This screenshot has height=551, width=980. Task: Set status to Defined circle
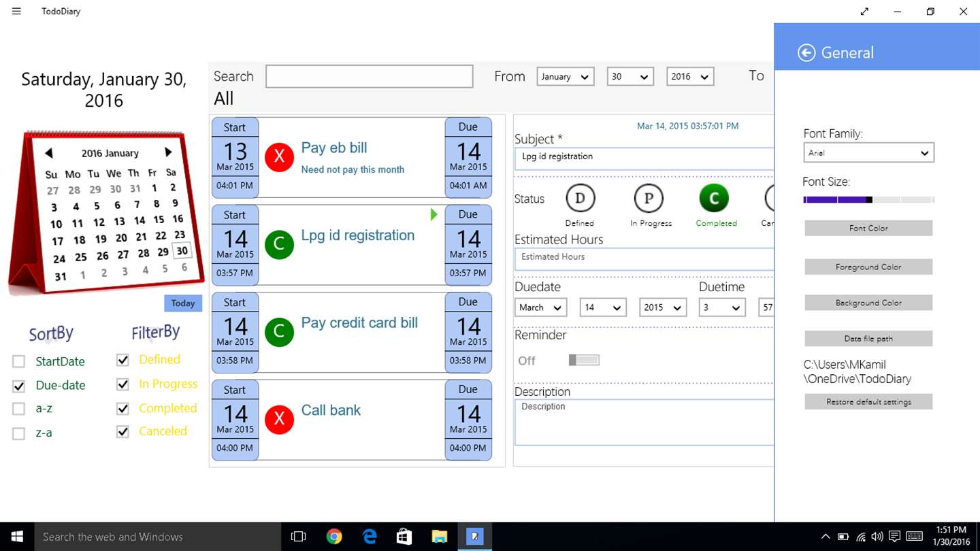tap(580, 199)
